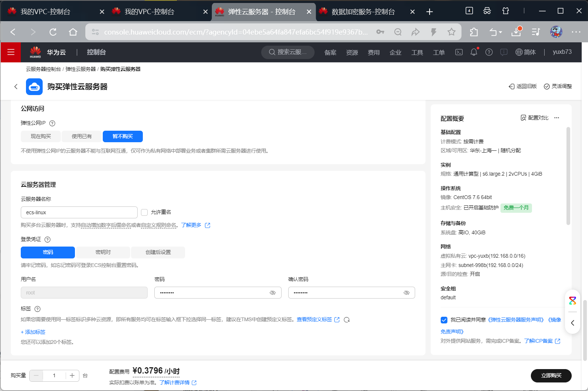Click 弹性云服务器 breadcrumb
The height and width of the screenshot is (391, 588).
tap(81, 69)
